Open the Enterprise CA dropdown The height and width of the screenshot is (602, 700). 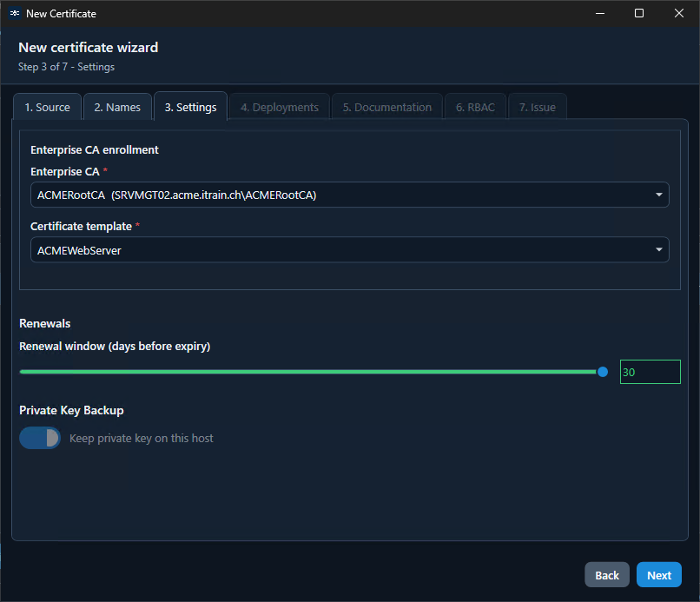point(349,195)
